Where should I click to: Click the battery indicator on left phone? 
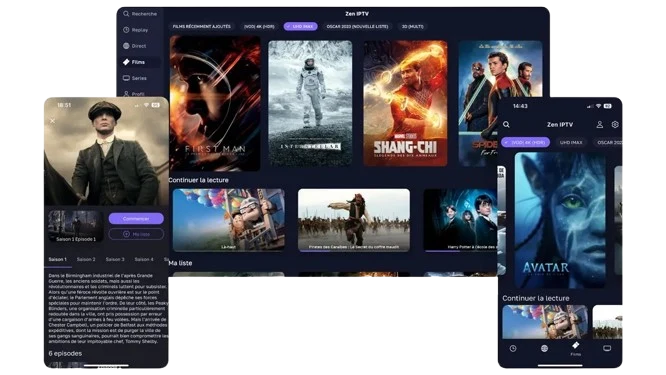(155, 105)
